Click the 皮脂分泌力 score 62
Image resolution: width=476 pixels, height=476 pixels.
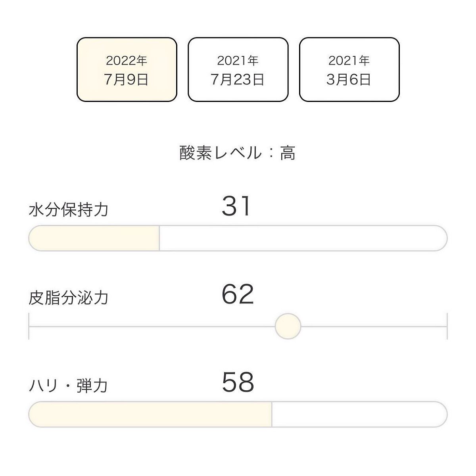point(238,295)
